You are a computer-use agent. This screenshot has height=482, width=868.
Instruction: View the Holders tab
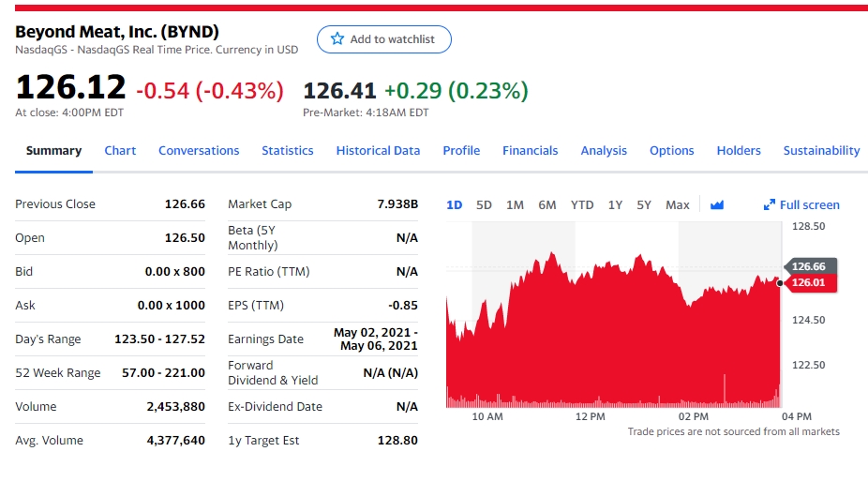pyautogui.click(x=739, y=151)
